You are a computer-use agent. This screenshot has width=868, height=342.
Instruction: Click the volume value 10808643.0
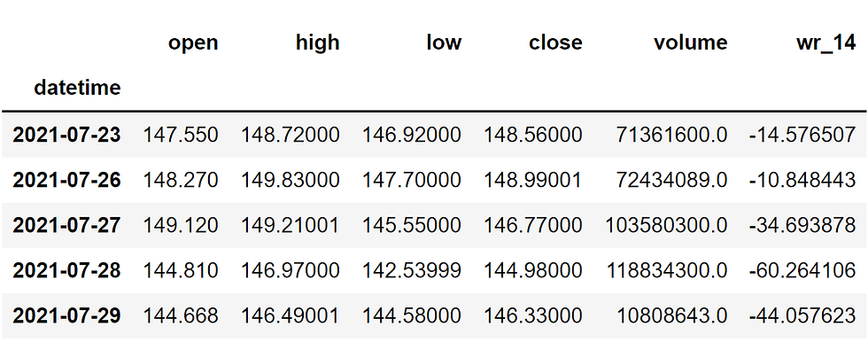(x=672, y=316)
